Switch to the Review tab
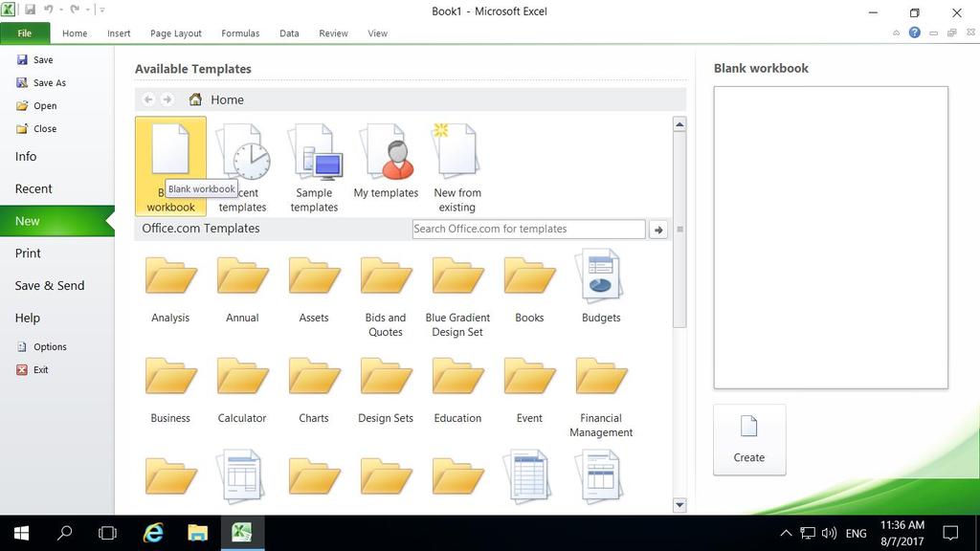 (333, 33)
